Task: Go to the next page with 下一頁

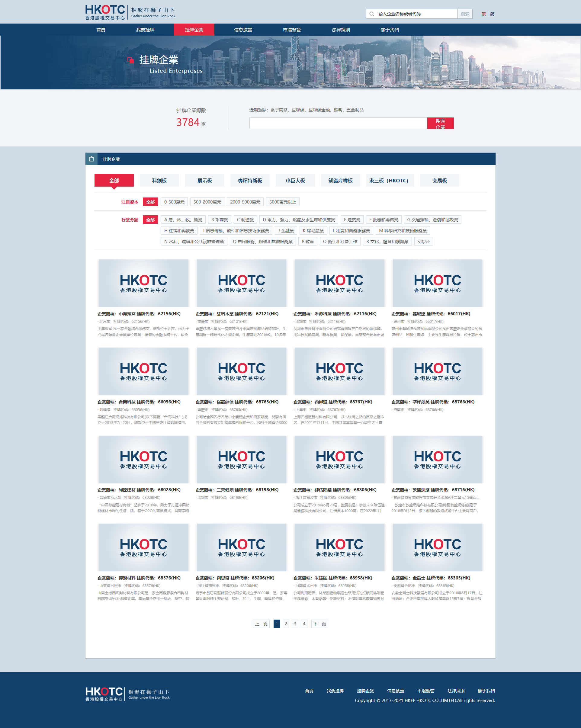Action: [319, 624]
